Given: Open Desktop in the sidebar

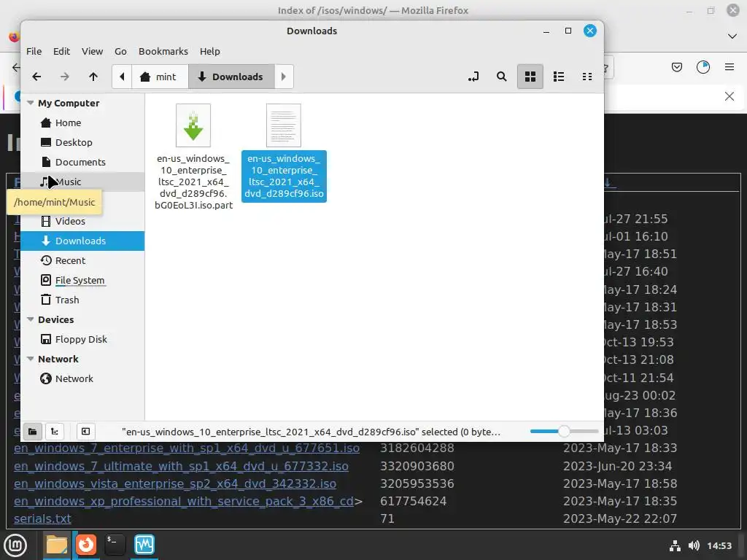Looking at the screenshot, I should 82,142.
